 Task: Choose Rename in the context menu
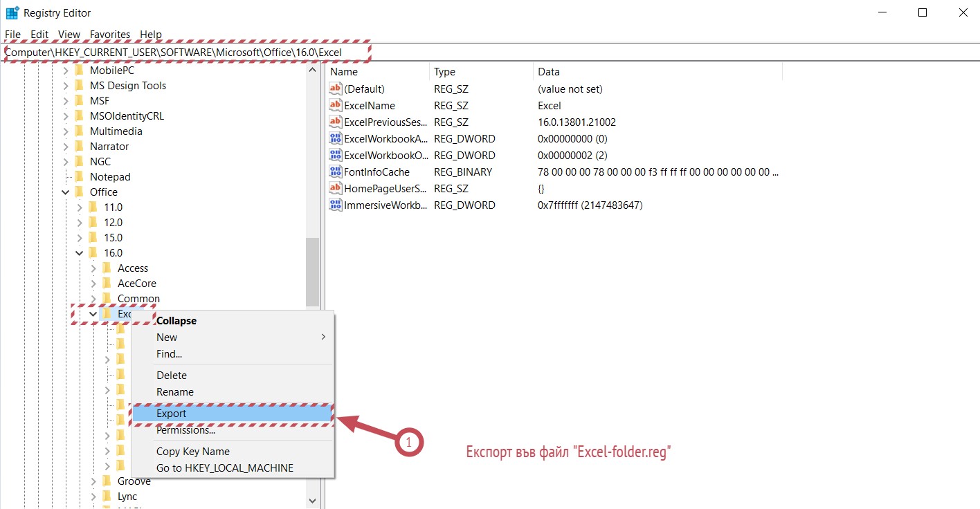click(x=232, y=392)
